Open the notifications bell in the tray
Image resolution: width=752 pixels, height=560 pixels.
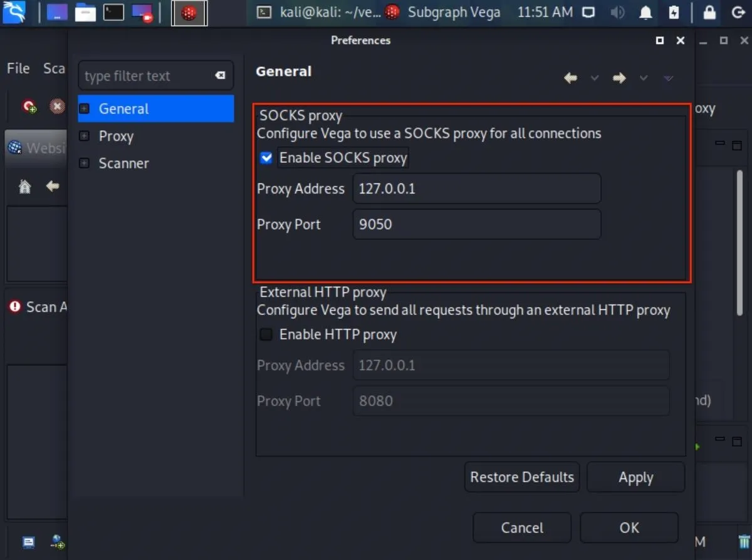(645, 12)
